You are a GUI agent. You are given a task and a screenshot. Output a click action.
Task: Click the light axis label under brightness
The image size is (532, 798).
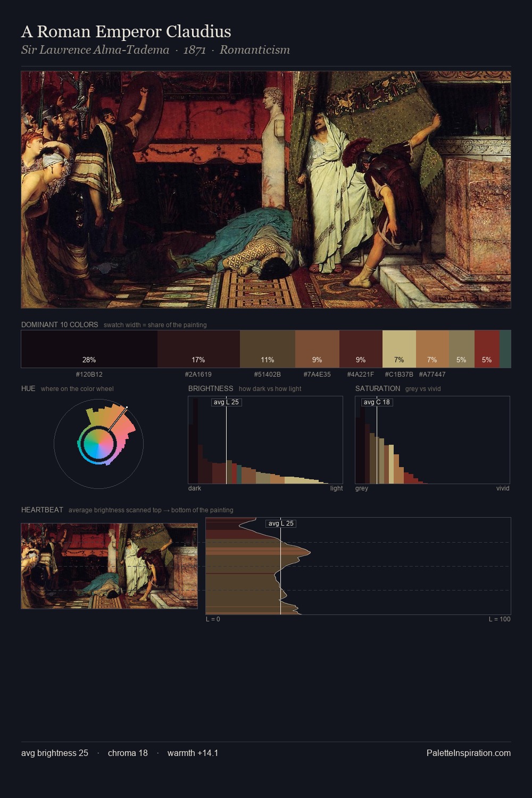[x=336, y=488]
